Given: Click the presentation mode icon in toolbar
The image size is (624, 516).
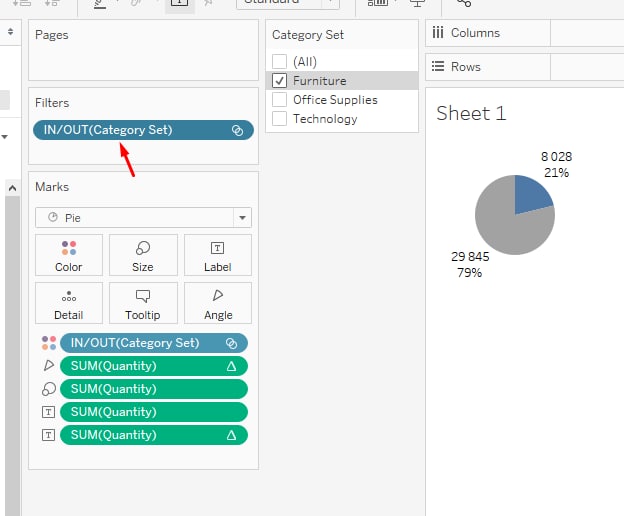Looking at the screenshot, I should [x=417, y=3].
